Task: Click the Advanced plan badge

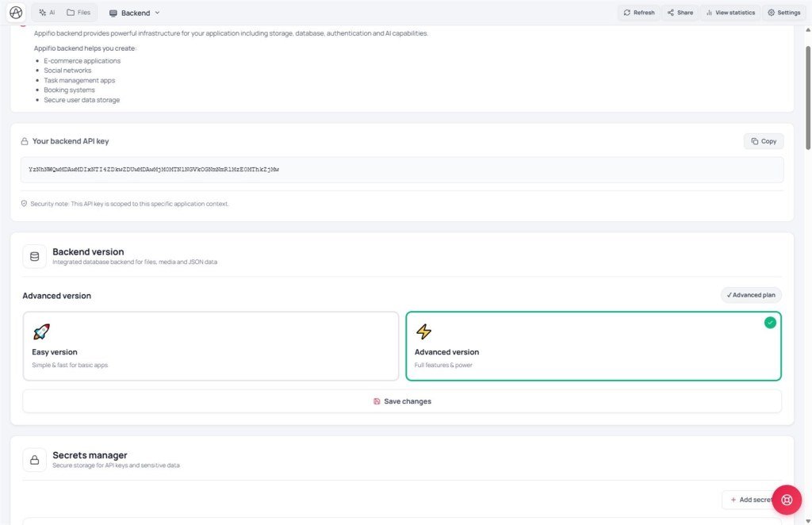Action: click(751, 295)
